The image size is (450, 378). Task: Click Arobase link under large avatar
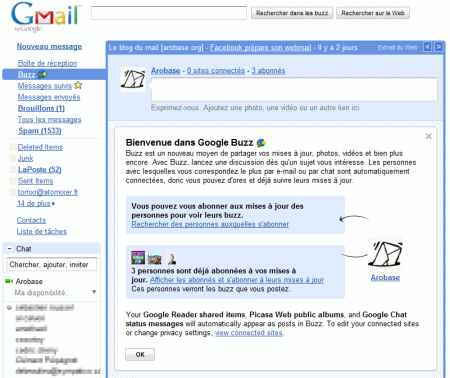pos(385,278)
